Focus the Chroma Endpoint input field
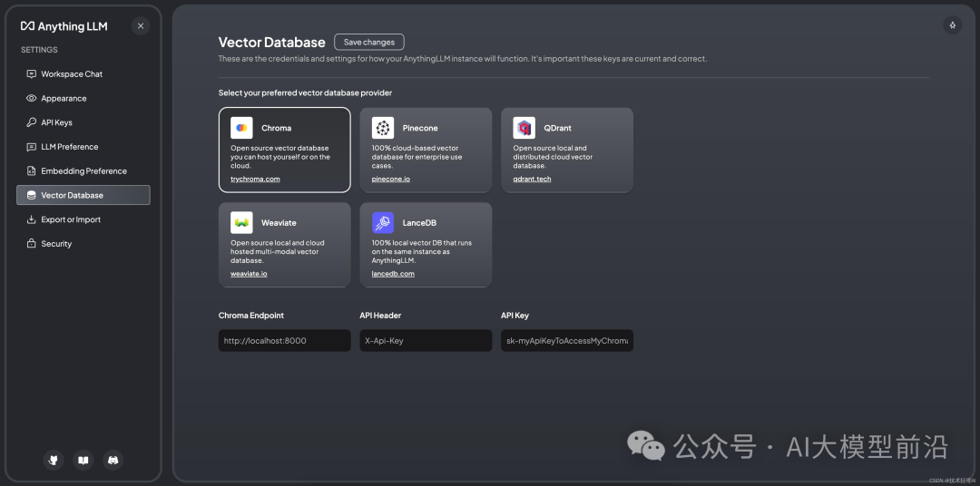This screenshot has height=486, width=980. [x=284, y=340]
